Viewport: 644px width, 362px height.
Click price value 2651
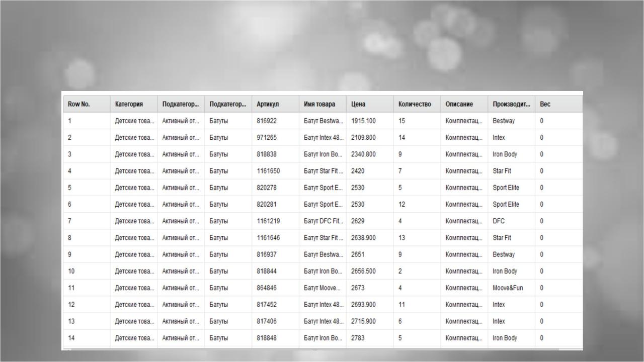click(358, 254)
